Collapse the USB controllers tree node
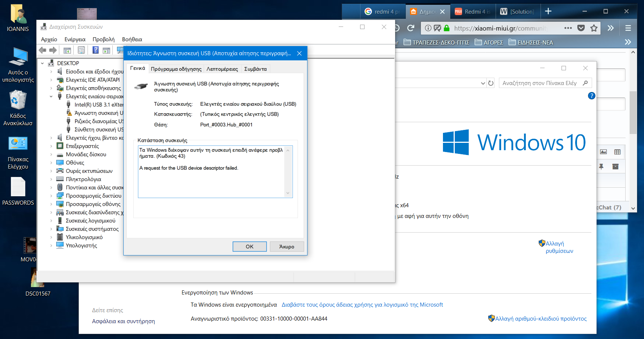Viewport: 644px width, 339px height. (x=51, y=96)
